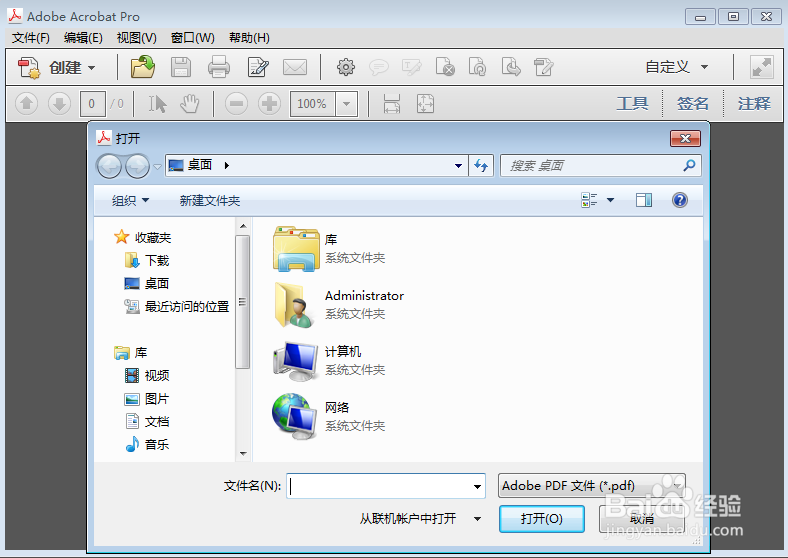Viewport: 788px width, 558px height.
Task: Click the fullscreen expand icon
Action: [x=761, y=67]
